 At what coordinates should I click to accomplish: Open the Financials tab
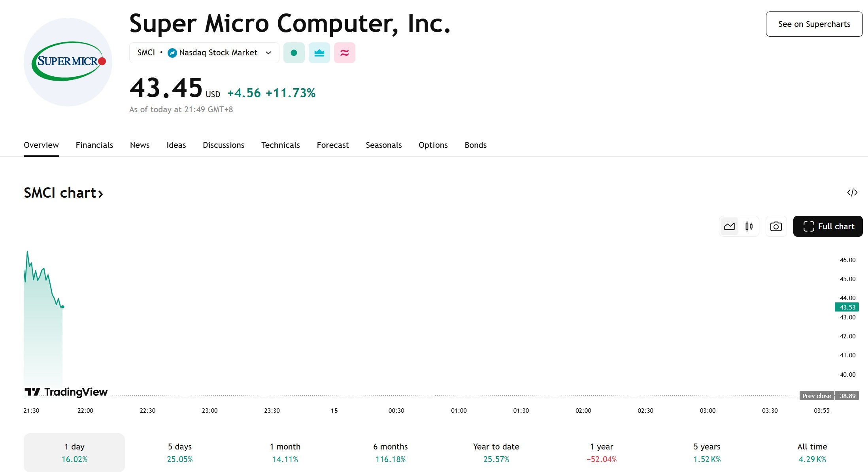pos(94,145)
